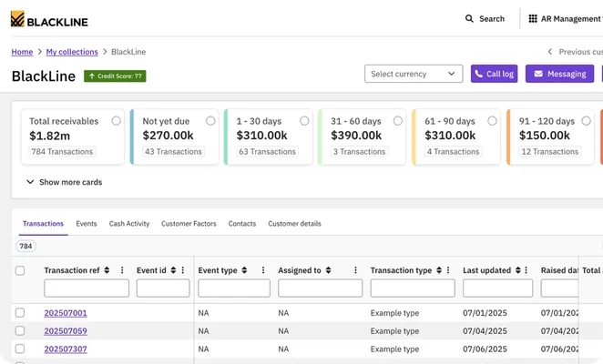Open Transaction type column options menu
This screenshot has height=364, width=603.
[x=448, y=270]
